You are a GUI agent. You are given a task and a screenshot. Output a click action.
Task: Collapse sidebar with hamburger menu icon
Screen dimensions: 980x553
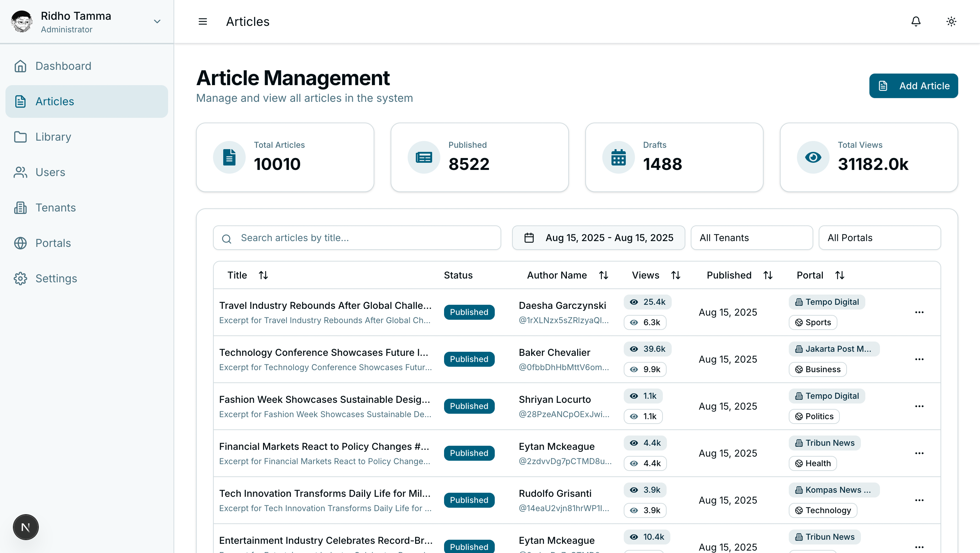coord(203,21)
